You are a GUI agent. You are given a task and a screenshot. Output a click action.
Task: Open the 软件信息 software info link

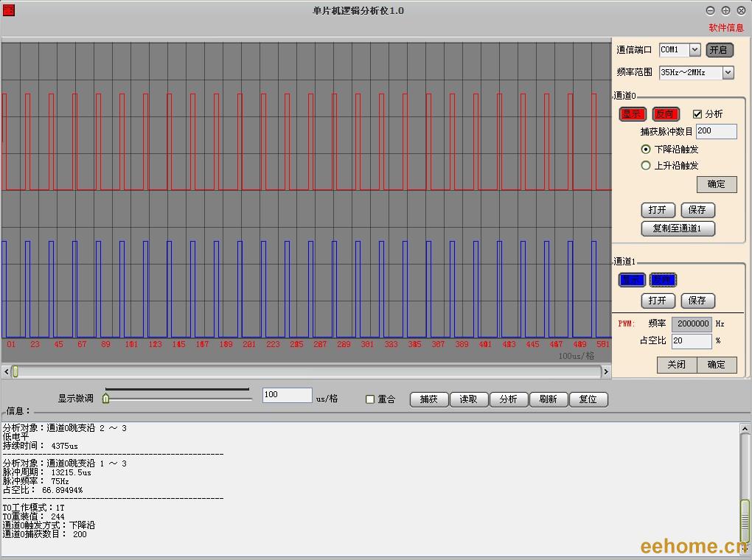[x=725, y=28]
